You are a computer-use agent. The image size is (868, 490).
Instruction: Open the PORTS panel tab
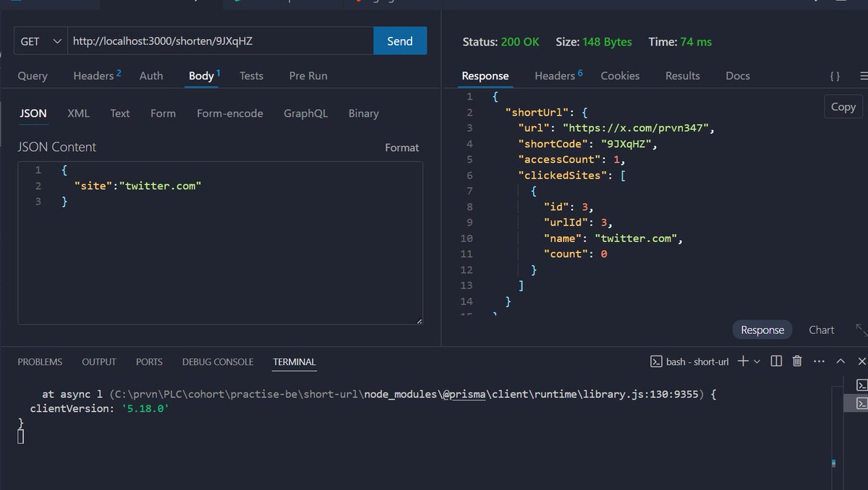click(x=149, y=362)
